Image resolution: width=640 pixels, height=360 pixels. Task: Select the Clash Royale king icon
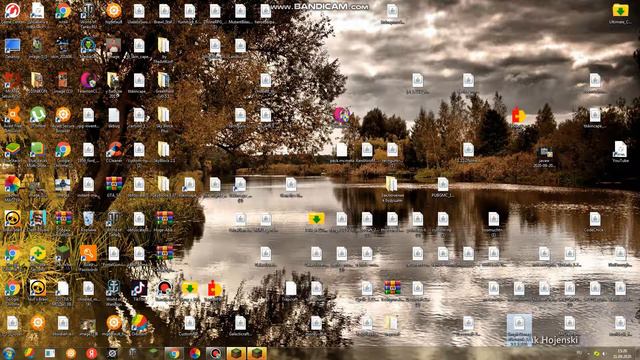click(x=38, y=219)
